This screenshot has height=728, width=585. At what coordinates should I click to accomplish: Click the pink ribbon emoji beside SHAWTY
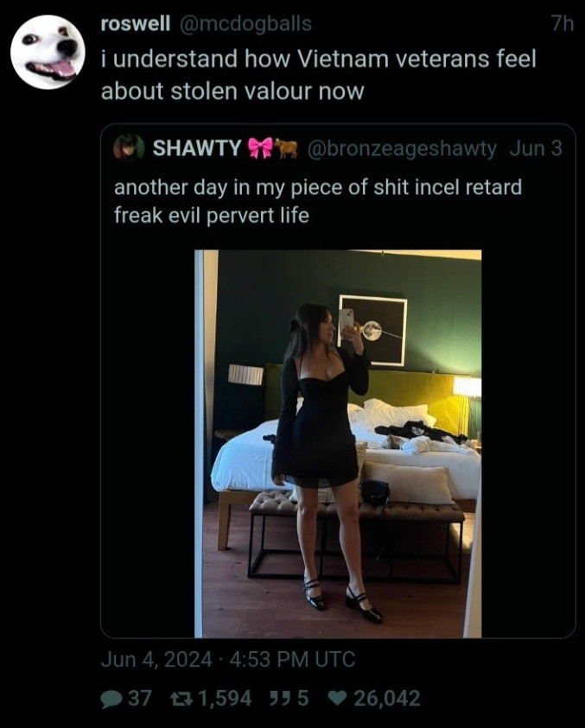[261, 148]
